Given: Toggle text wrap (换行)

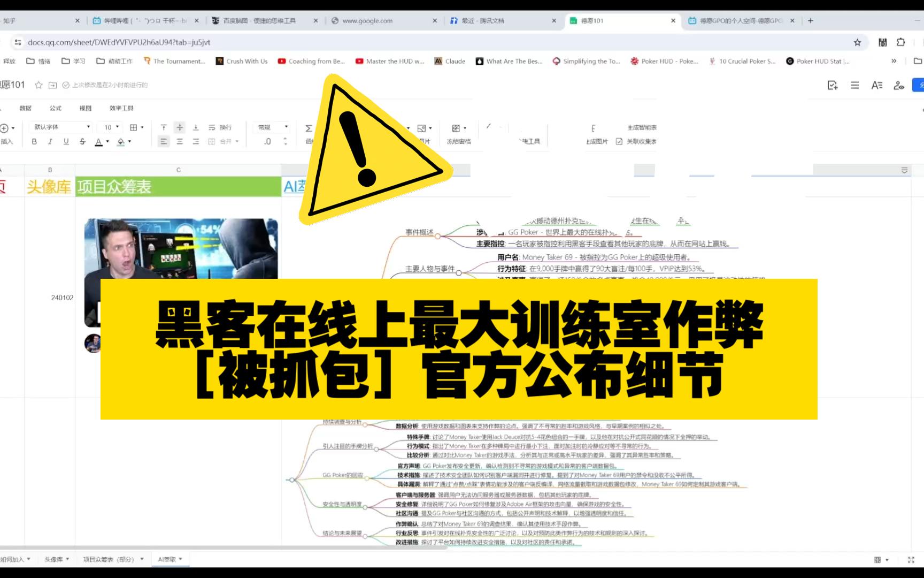Looking at the screenshot, I should pyautogui.click(x=220, y=127).
